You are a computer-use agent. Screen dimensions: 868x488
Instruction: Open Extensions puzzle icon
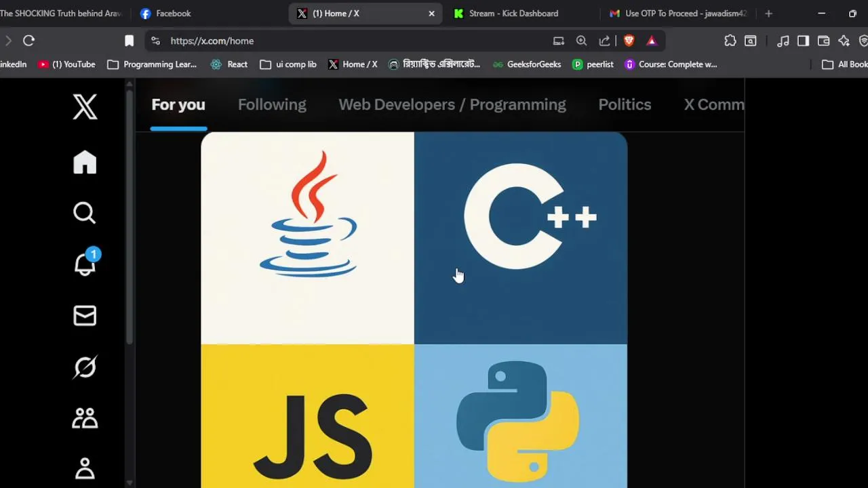[x=730, y=41]
